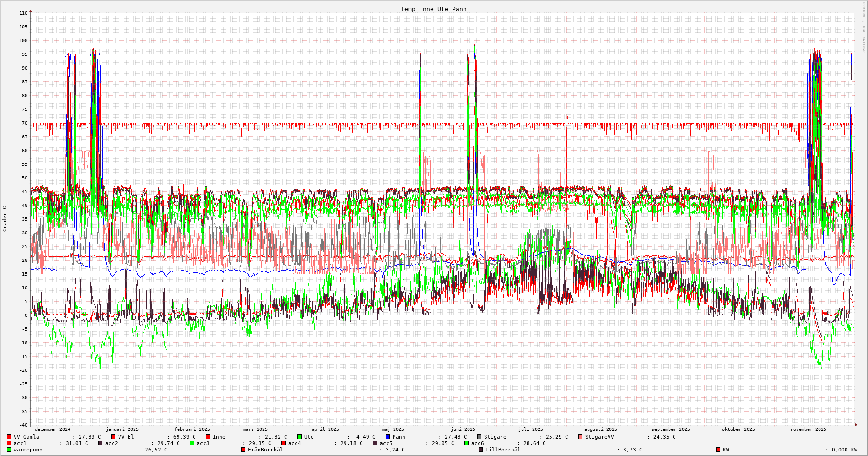The image size is (868, 456).
Task: Click the acc6 legend label
Action: tap(477, 443)
